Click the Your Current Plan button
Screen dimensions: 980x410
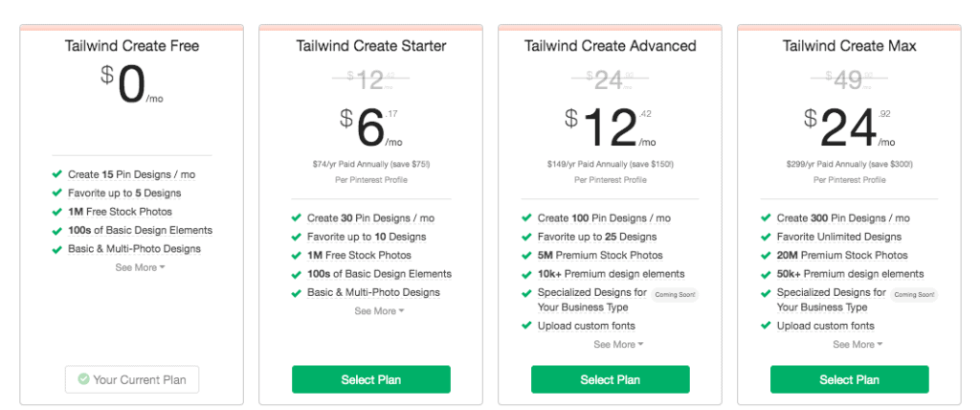click(x=132, y=379)
